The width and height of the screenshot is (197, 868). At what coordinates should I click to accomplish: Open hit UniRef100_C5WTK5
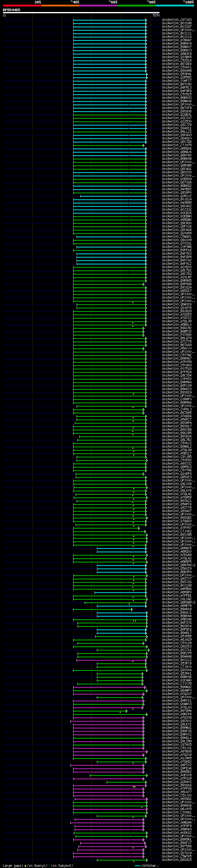(177, 856)
